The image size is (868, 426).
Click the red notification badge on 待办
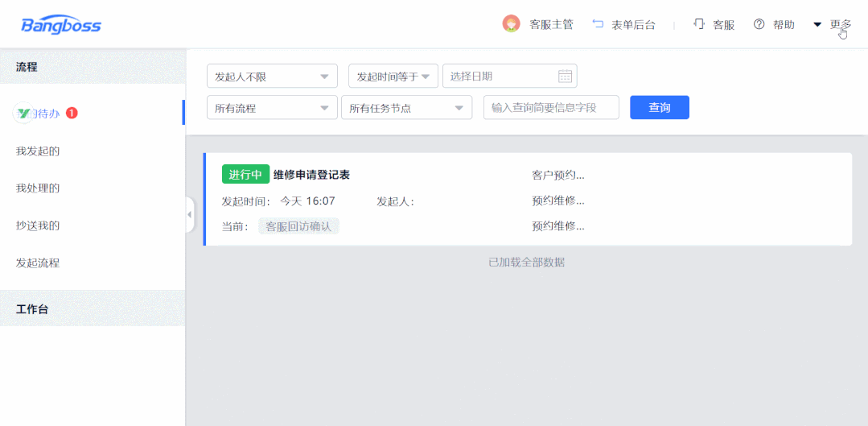[72, 114]
